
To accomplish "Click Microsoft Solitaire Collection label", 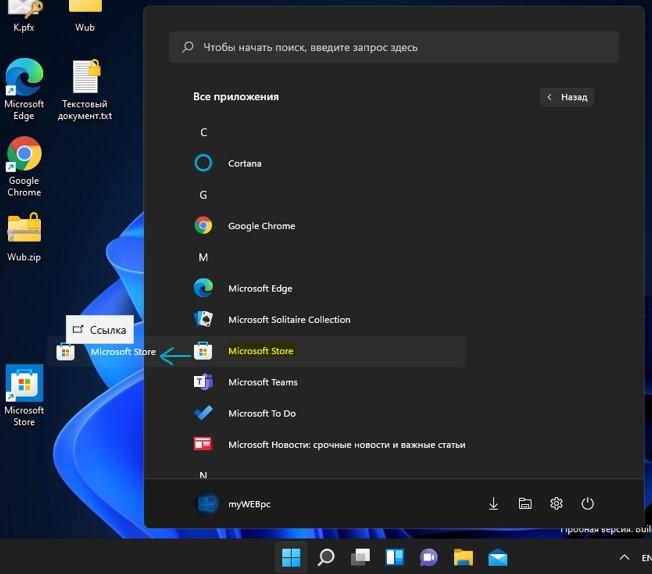I will tap(289, 319).
